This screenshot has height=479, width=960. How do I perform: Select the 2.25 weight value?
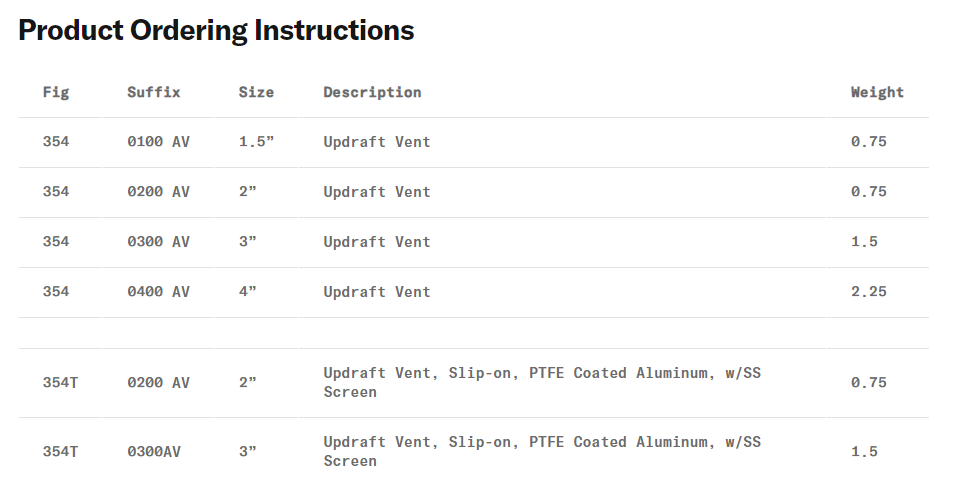point(869,292)
